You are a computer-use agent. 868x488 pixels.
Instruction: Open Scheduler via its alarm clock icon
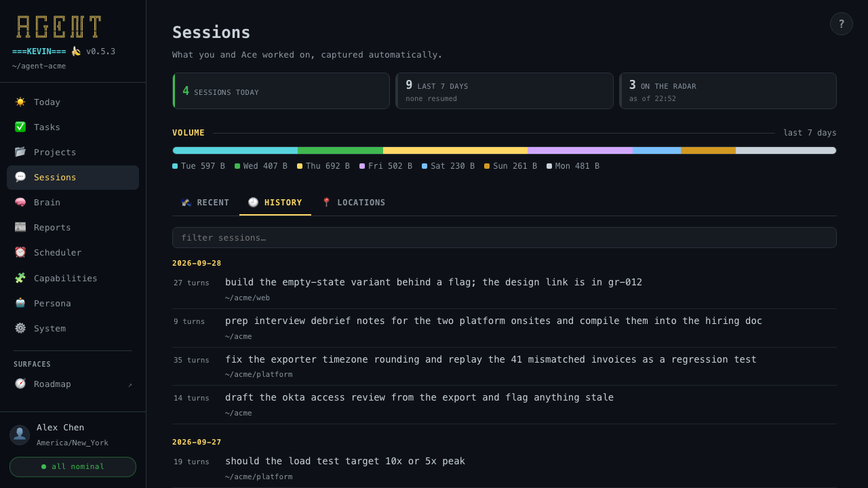click(20, 252)
